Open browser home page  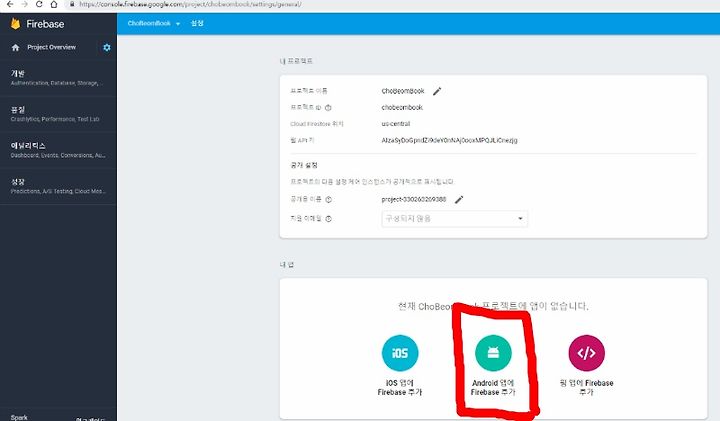click(54, 4)
